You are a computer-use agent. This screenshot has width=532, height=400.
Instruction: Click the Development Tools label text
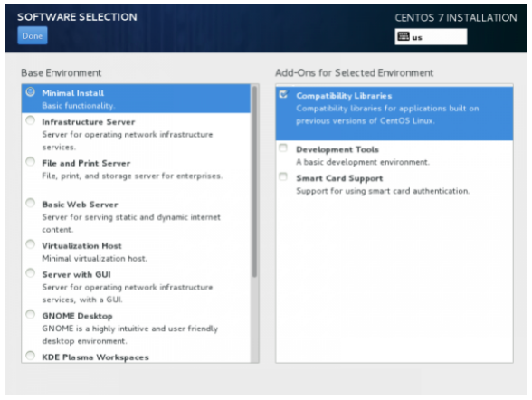(337, 149)
